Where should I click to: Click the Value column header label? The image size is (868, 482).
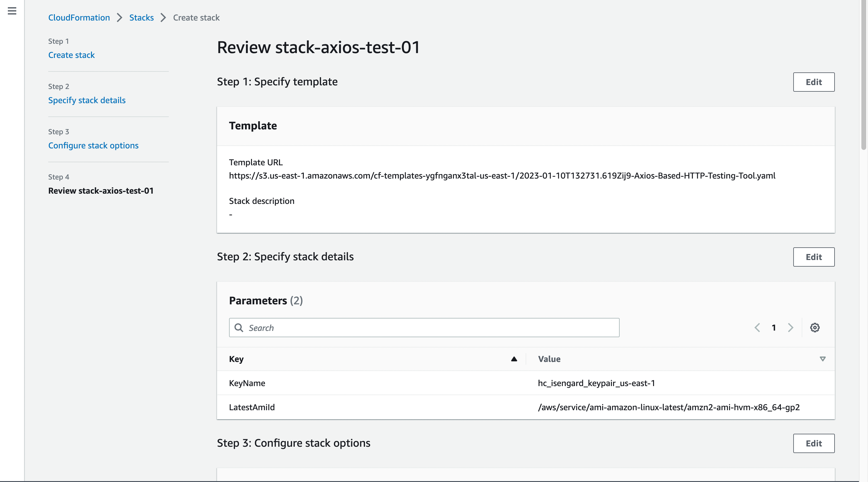coord(549,359)
